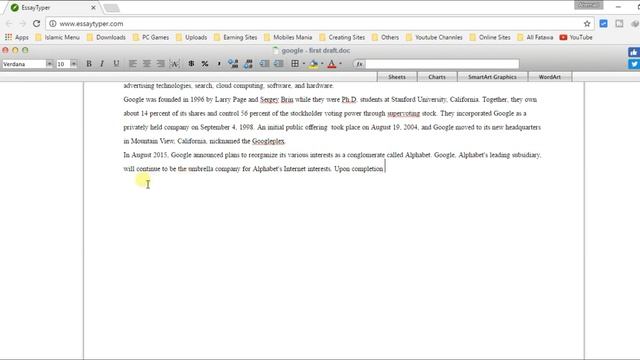Open the All Fatawa bookmark folder
Viewport: 640px width, 360px height.
click(x=535, y=37)
